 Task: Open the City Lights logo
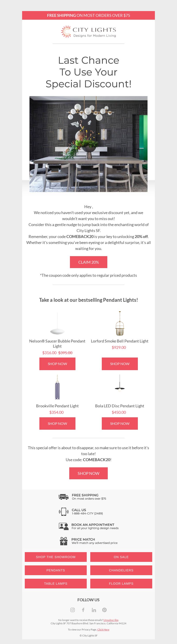88,31
